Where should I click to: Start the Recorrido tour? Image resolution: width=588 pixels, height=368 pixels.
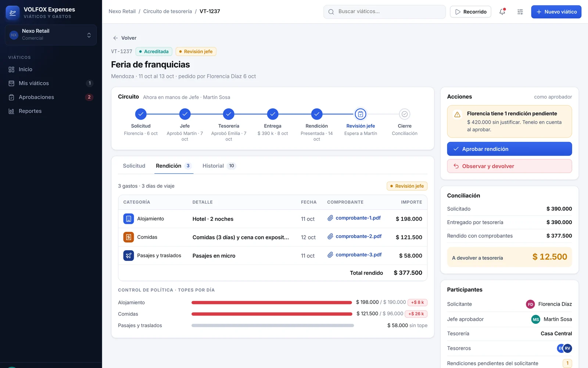[x=470, y=12]
